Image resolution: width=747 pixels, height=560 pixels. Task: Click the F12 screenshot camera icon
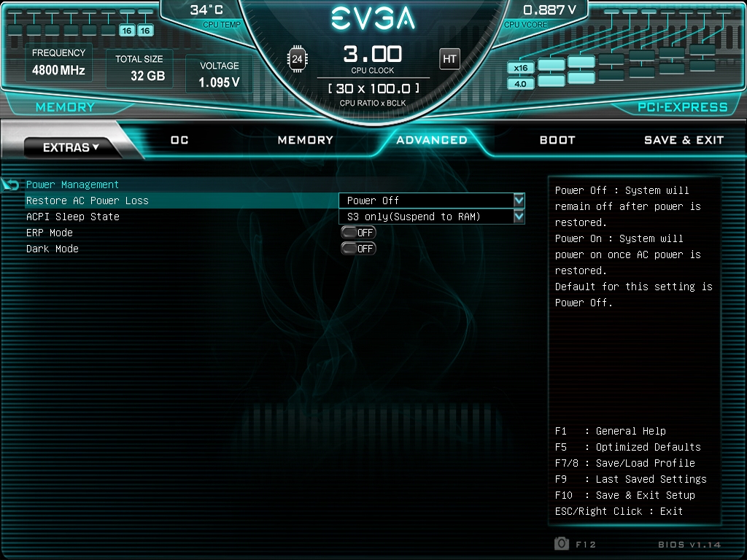[x=562, y=543]
